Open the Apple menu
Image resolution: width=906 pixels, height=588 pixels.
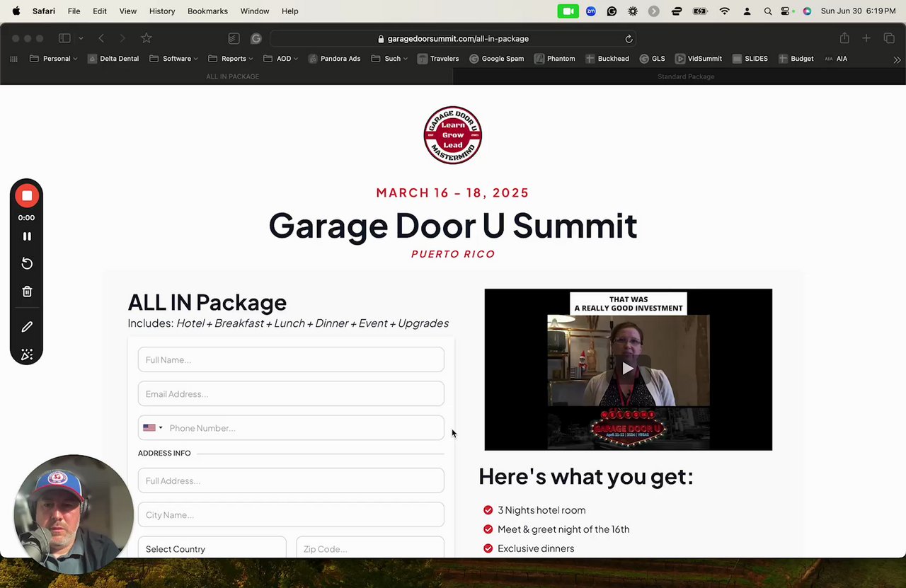point(16,11)
